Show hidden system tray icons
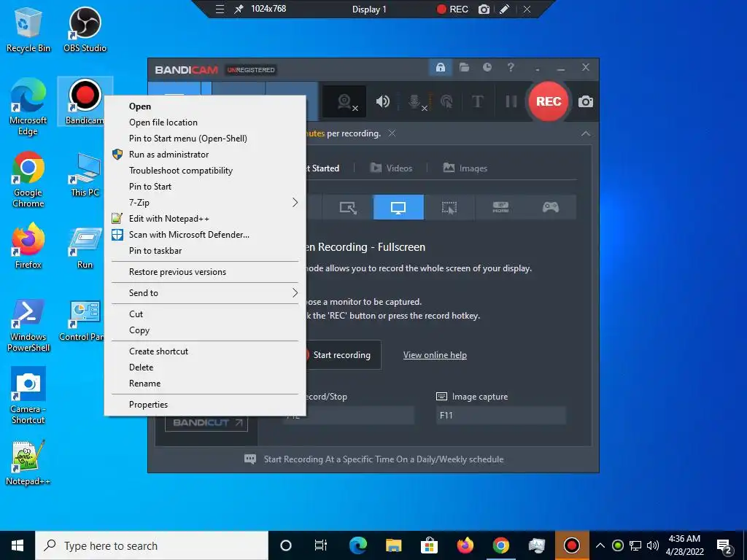 click(600, 545)
